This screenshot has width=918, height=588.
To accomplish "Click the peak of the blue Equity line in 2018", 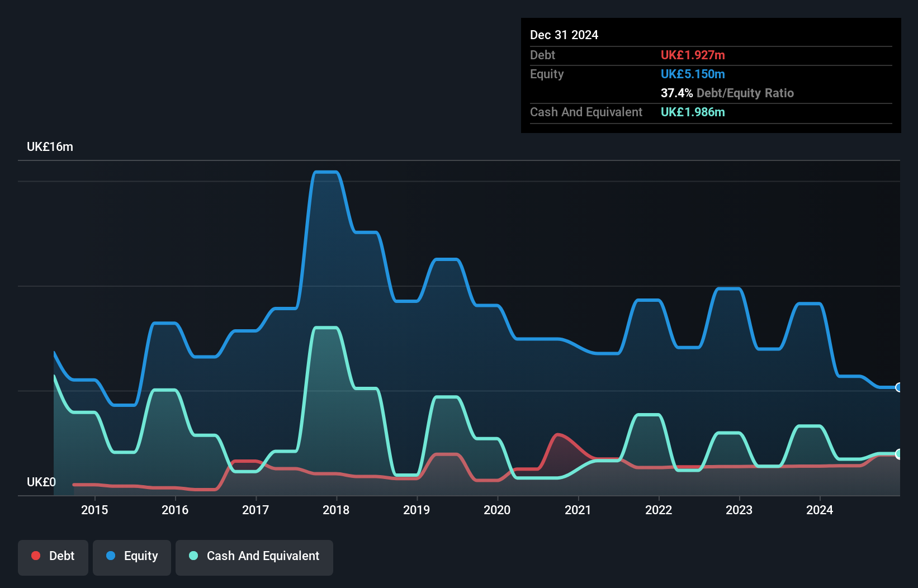I will tap(326, 172).
